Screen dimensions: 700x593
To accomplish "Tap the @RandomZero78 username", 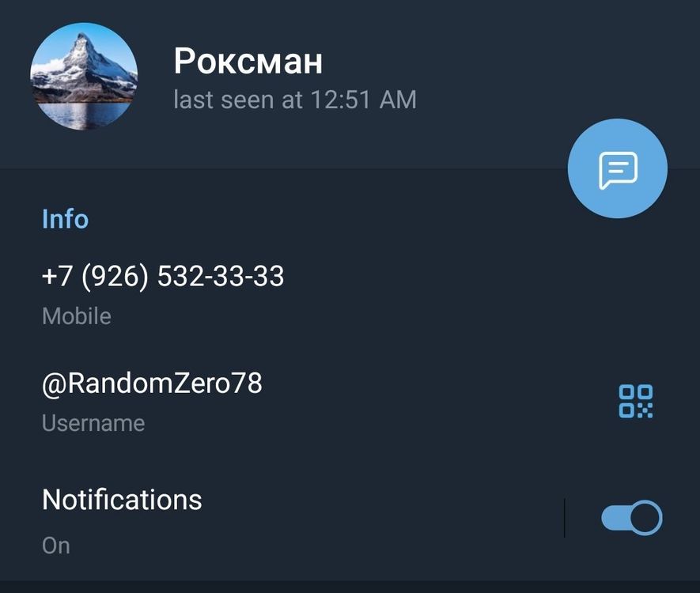I will click(x=152, y=383).
